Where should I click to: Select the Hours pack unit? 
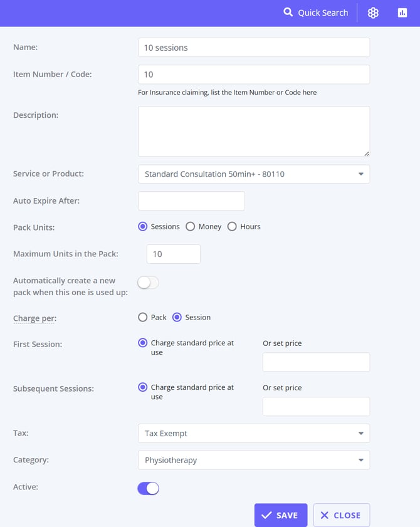click(232, 226)
